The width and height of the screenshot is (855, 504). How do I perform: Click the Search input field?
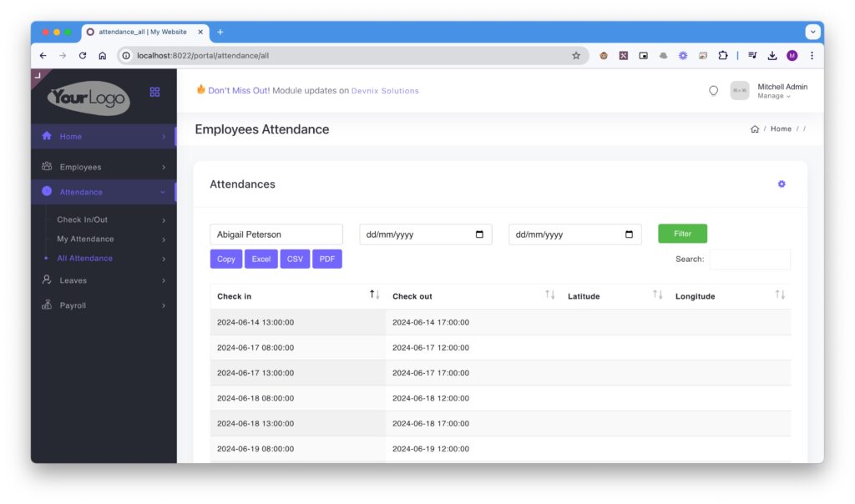click(749, 260)
